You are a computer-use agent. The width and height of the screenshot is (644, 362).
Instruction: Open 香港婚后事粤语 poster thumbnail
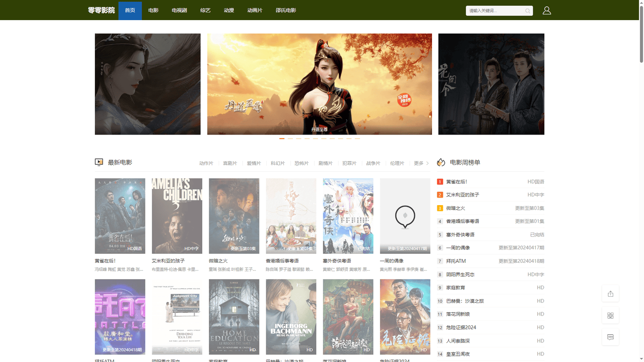(x=291, y=216)
